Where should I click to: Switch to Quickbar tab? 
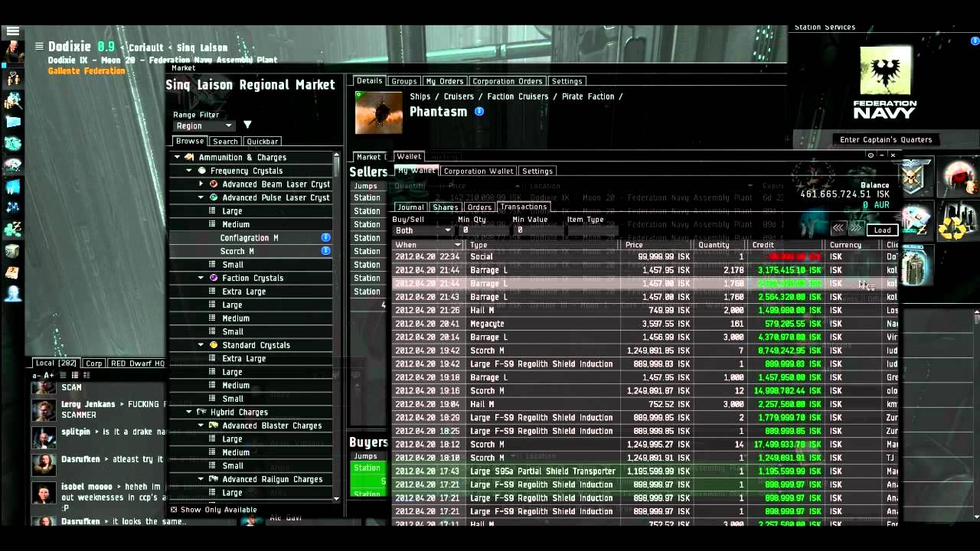[263, 142]
